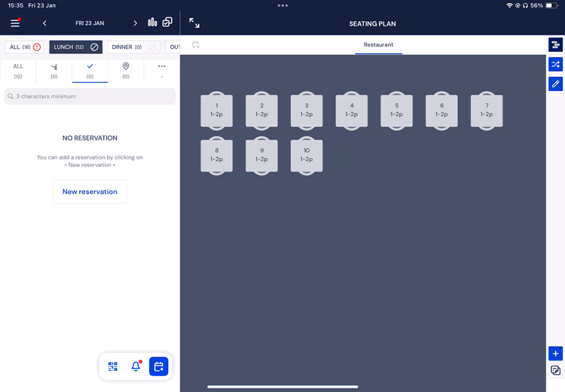The image size is (565, 392).
Task: Go to previous day arrow
Action: point(44,23)
